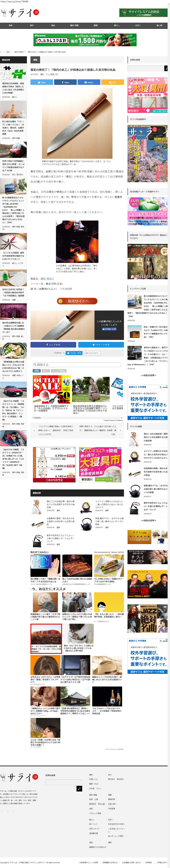Click the orange 販売サイトへ button

77,301
